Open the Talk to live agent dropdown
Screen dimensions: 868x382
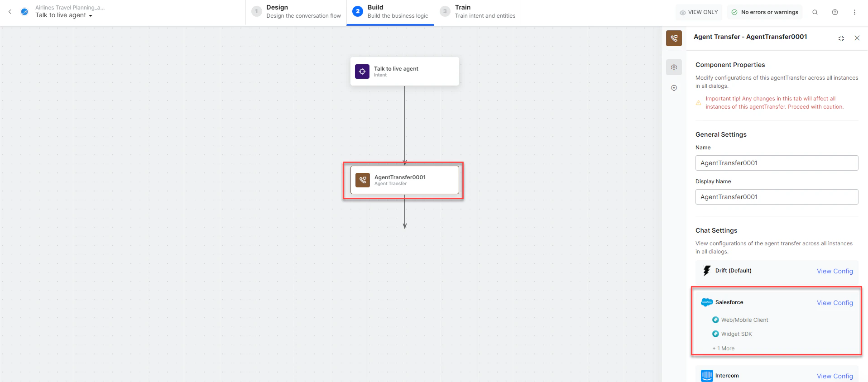(x=90, y=15)
